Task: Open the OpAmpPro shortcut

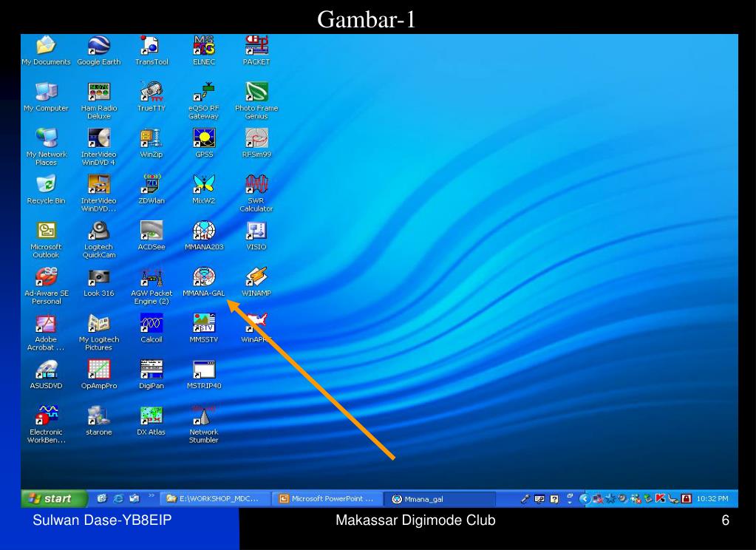Action: [99, 375]
